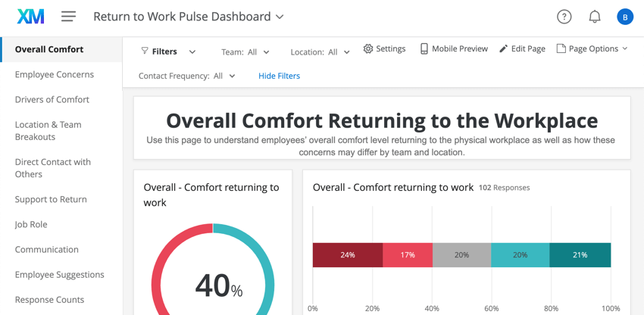644x315 pixels.
Task: Open the help question mark icon
Action: 564,17
